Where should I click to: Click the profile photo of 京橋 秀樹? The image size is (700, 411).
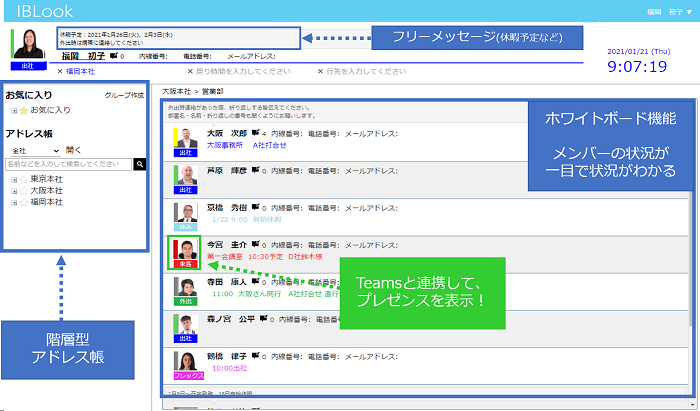pyautogui.click(x=184, y=213)
